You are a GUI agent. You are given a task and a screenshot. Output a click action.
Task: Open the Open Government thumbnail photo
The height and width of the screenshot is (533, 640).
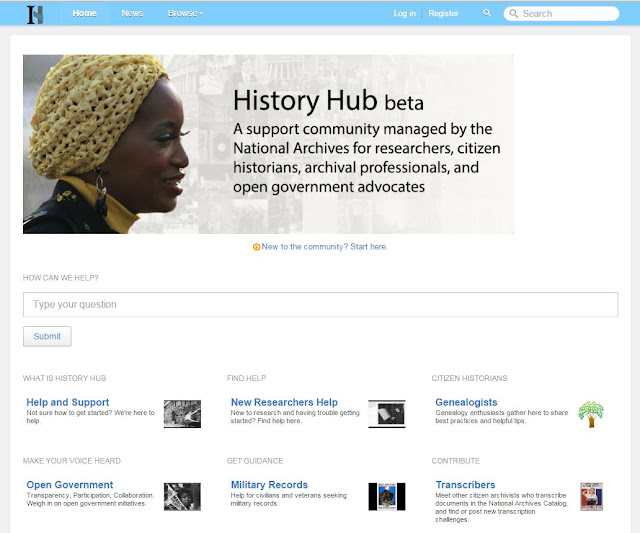point(182,497)
